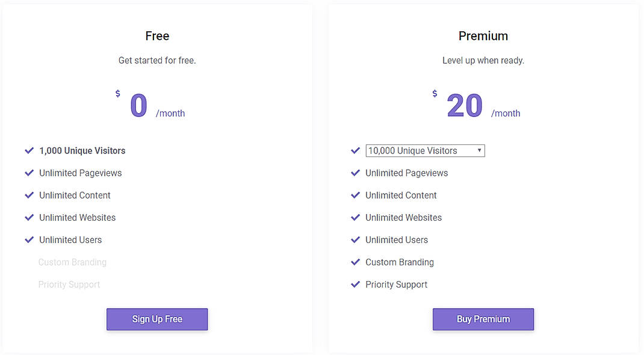Click the checkmark beside 1,000 Unique Visitors
Screen dimensions: 644x355
tap(29, 150)
